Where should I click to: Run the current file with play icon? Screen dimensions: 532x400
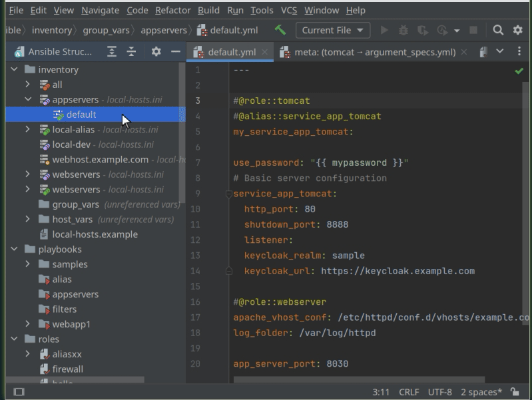[384, 30]
